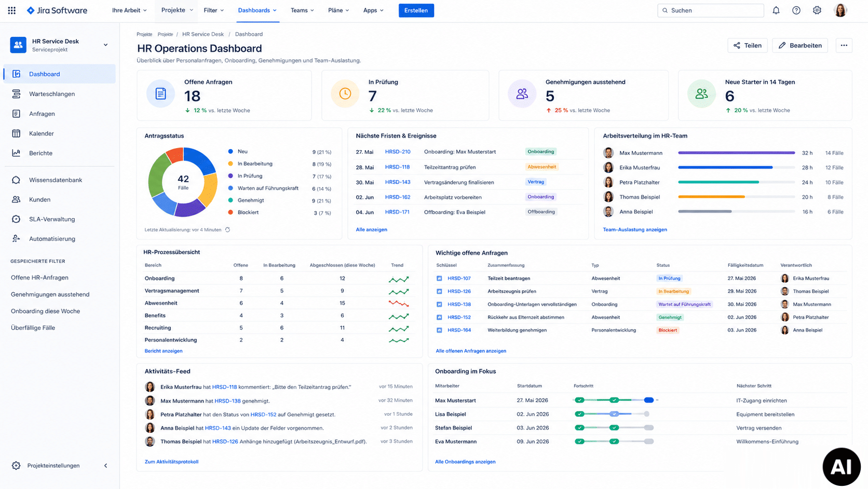Viewport: 868px width, 489px height.
Task: Expand the Pläne menu
Action: [x=338, y=10]
